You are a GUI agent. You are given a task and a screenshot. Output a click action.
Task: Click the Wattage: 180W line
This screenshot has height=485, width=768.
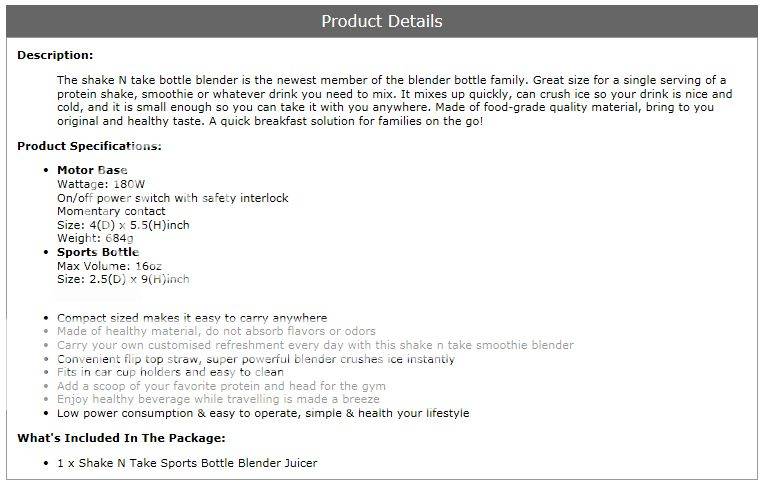click(102, 184)
